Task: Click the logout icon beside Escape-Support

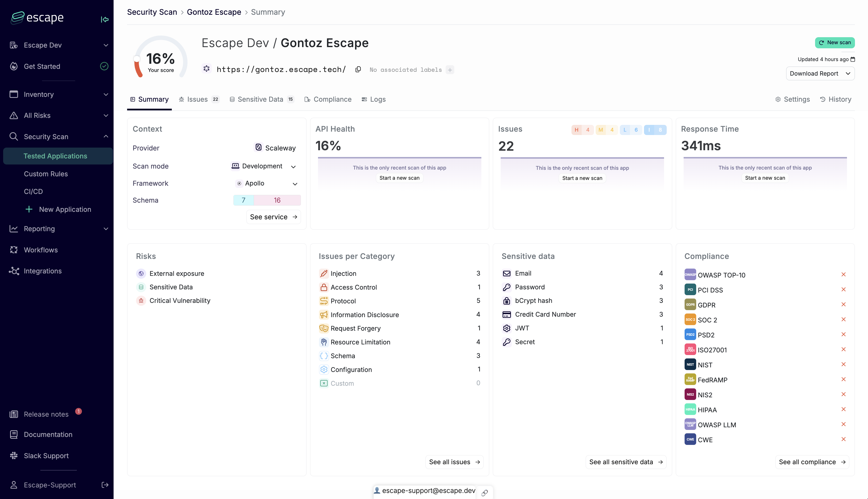Action: click(105, 485)
